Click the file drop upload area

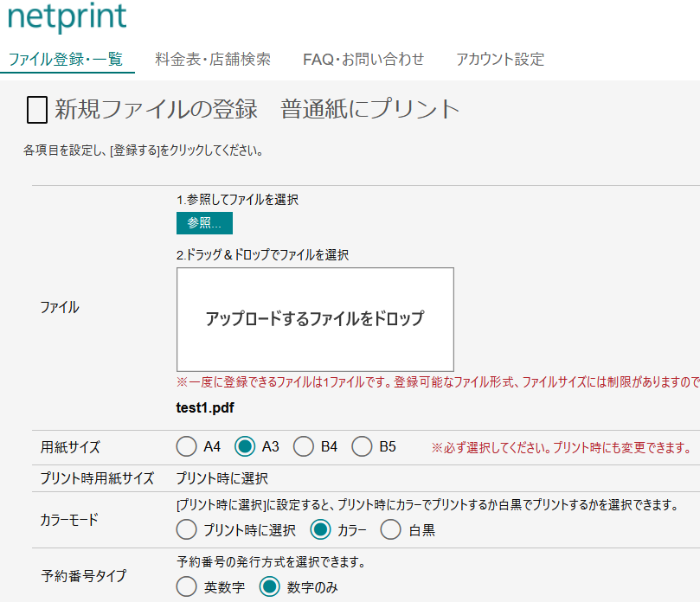315,319
